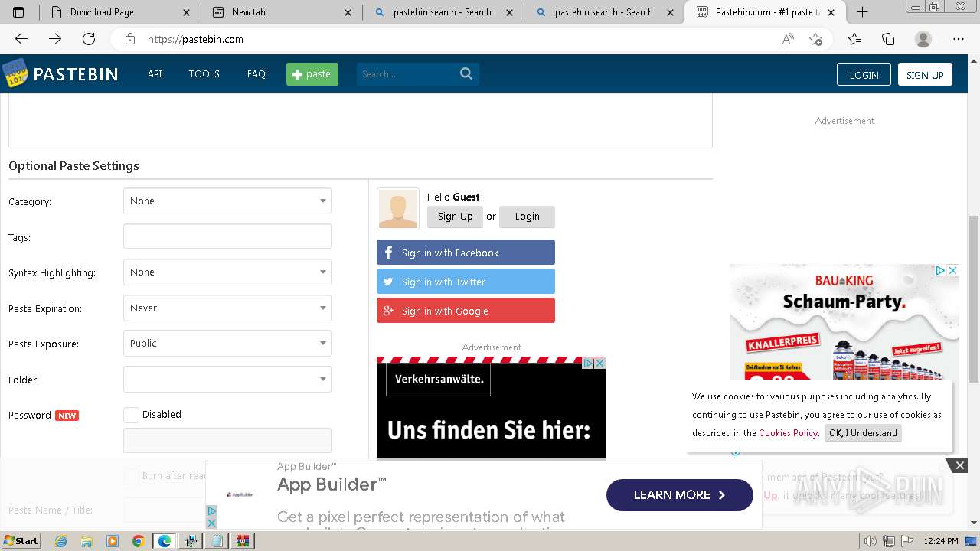Image resolution: width=980 pixels, height=551 pixels.
Task: Close the Verkehrsanwälte ad X icon
Action: click(x=600, y=364)
